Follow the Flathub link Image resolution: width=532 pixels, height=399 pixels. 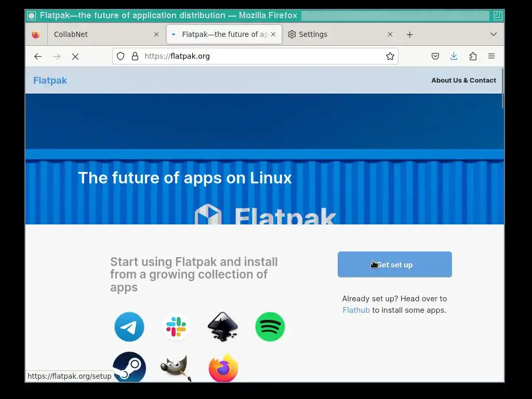[356, 310]
